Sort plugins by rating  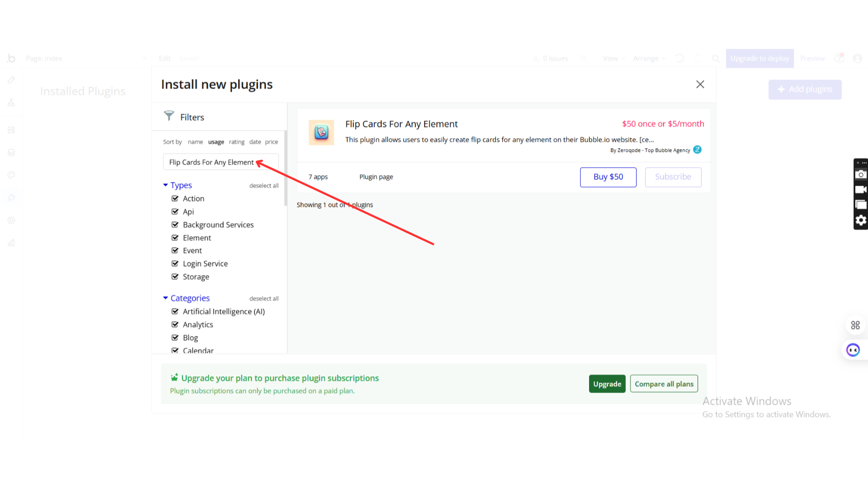(237, 142)
